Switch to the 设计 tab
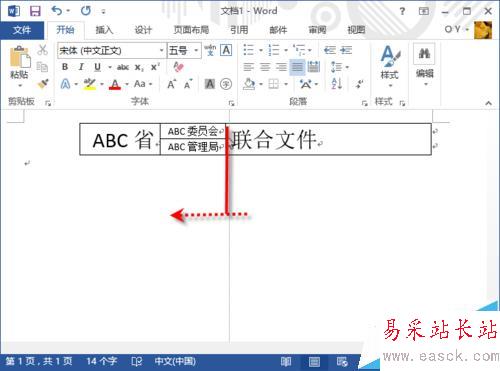The height and width of the screenshot is (371, 500). coord(143,30)
